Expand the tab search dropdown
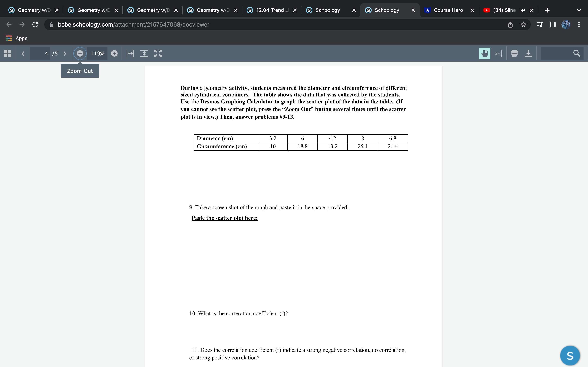 click(579, 10)
